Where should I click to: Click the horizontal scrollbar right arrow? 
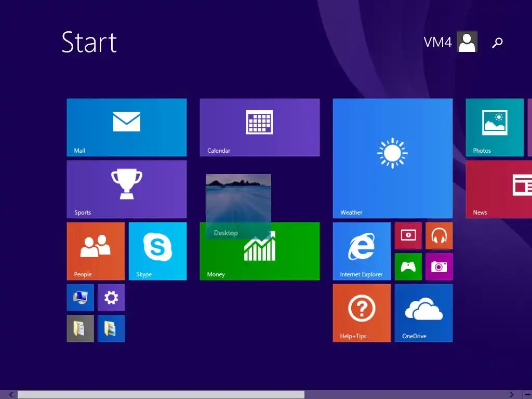(x=512, y=395)
